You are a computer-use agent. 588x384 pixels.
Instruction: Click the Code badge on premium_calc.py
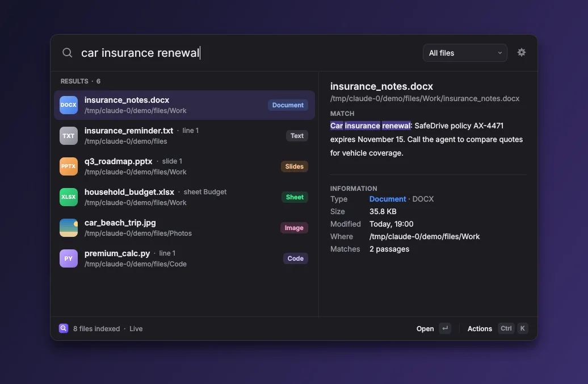tap(296, 258)
